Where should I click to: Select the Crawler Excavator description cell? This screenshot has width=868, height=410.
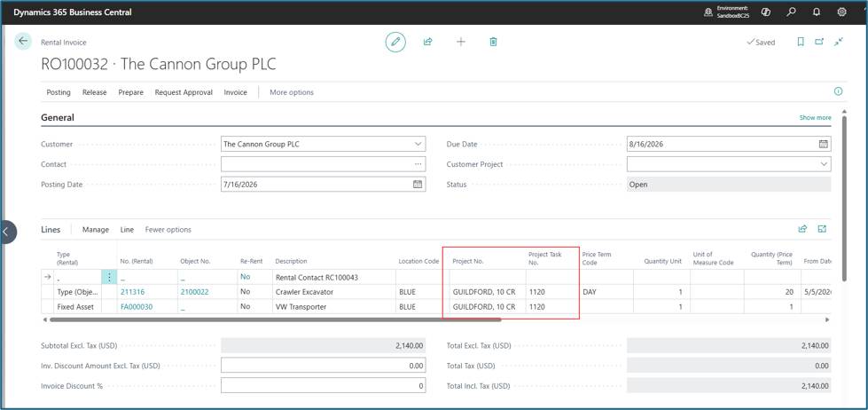pos(334,291)
